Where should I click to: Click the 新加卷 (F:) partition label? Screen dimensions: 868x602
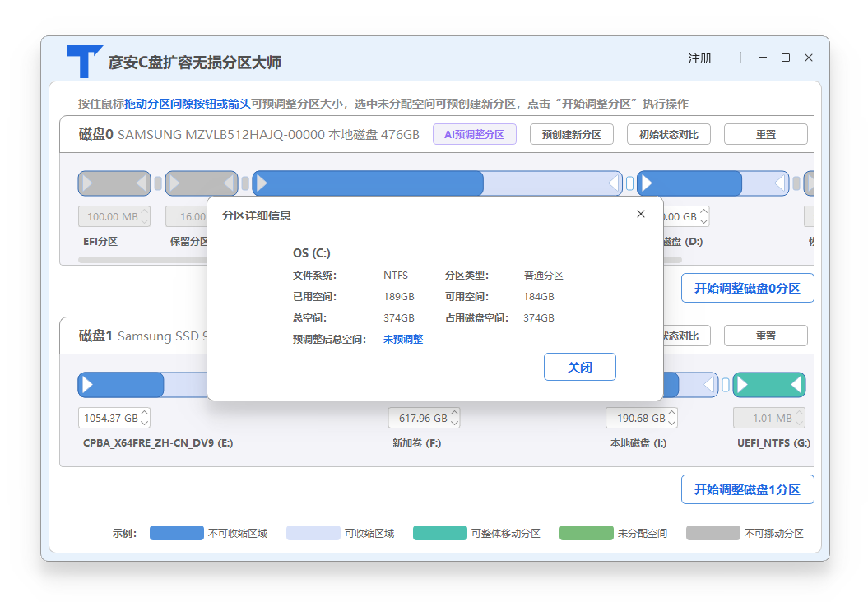tap(417, 443)
